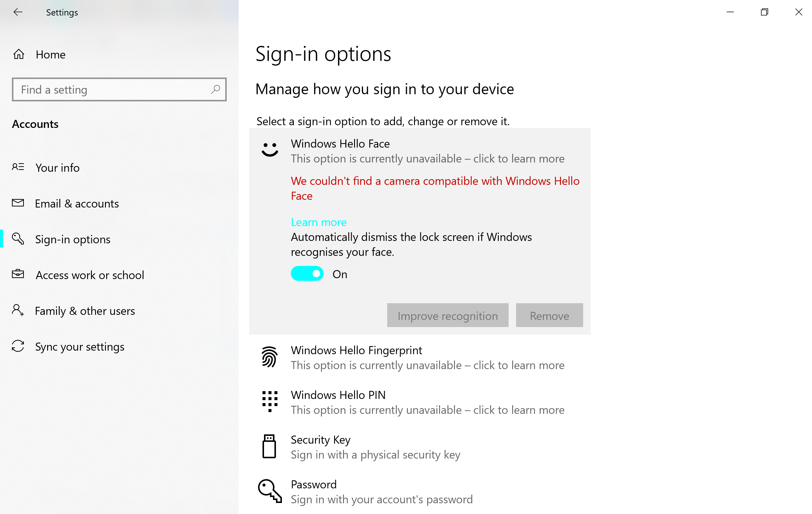Click the Sign-in options key icon
This screenshot has height=514, width=812.
tap(18, 238)
